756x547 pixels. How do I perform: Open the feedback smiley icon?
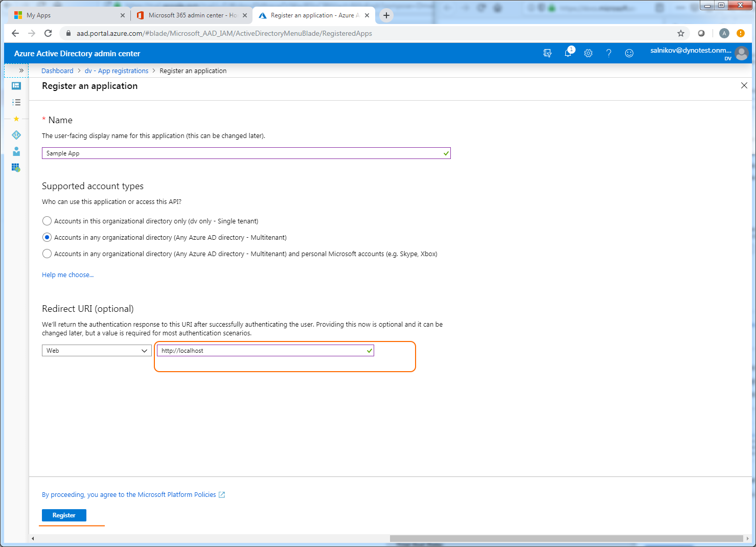tap(629, 53)
